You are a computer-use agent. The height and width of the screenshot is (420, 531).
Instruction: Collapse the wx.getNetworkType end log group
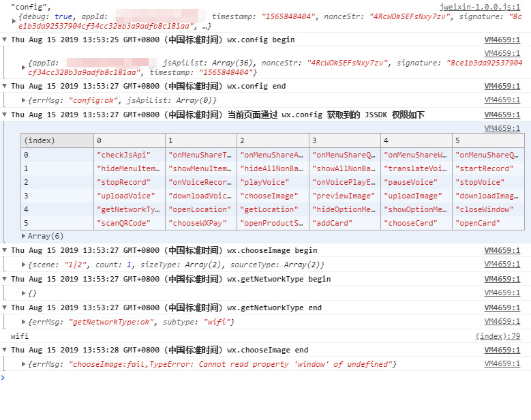tap(4, 307)
